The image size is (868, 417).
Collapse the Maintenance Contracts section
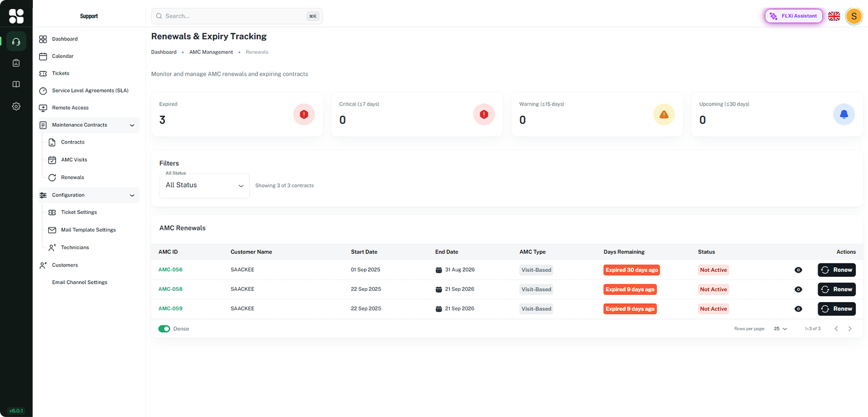click(x=132, y=126)
